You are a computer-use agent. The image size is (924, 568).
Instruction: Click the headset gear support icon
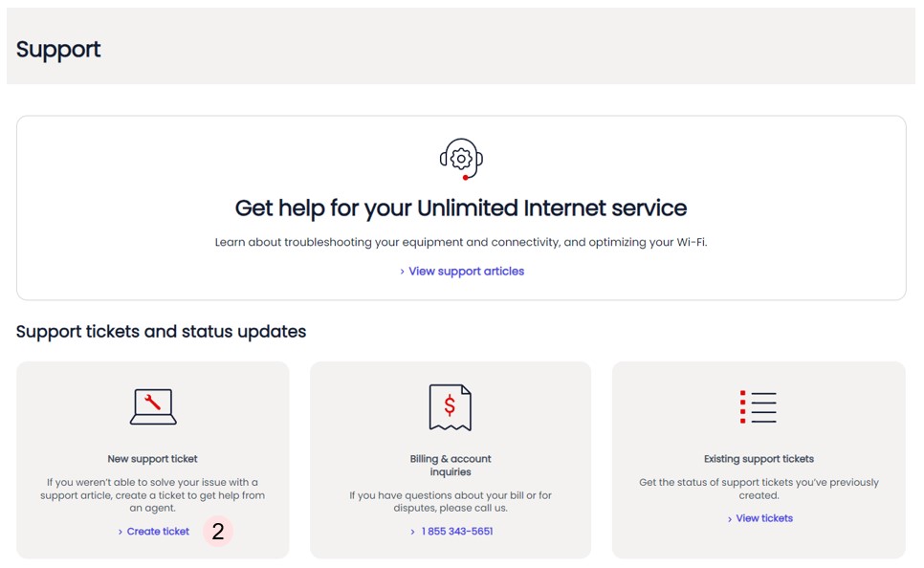(461, 158)
